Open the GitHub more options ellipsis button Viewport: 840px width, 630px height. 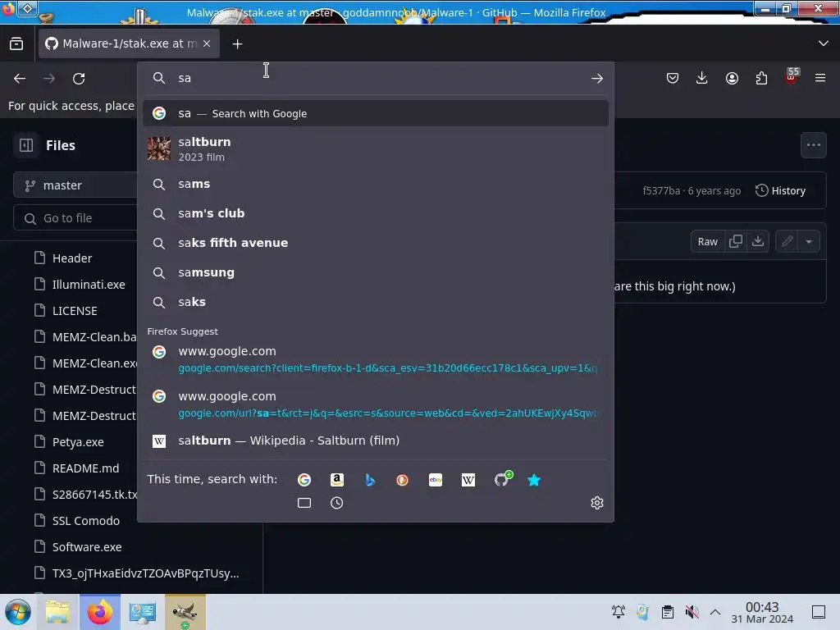click(813, 145)
